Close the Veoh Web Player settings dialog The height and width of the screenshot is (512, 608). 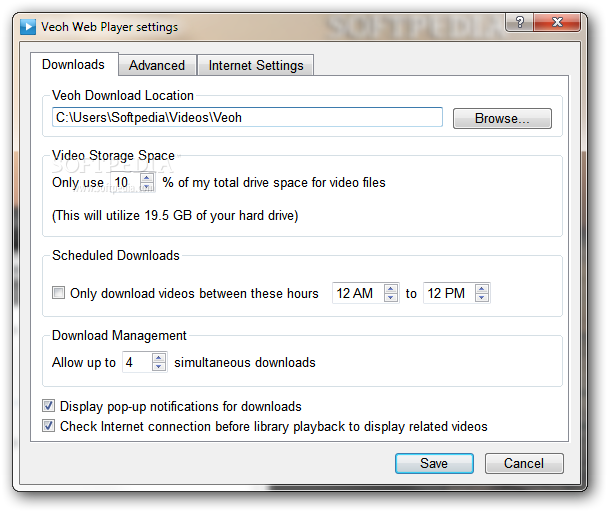point(557,22)
